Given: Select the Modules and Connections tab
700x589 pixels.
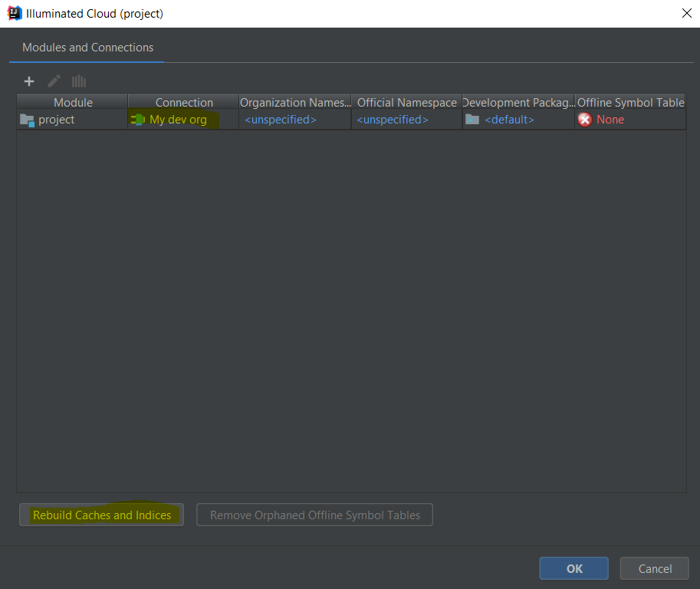Looking at the screenshot, I should (x=87, y=48).
